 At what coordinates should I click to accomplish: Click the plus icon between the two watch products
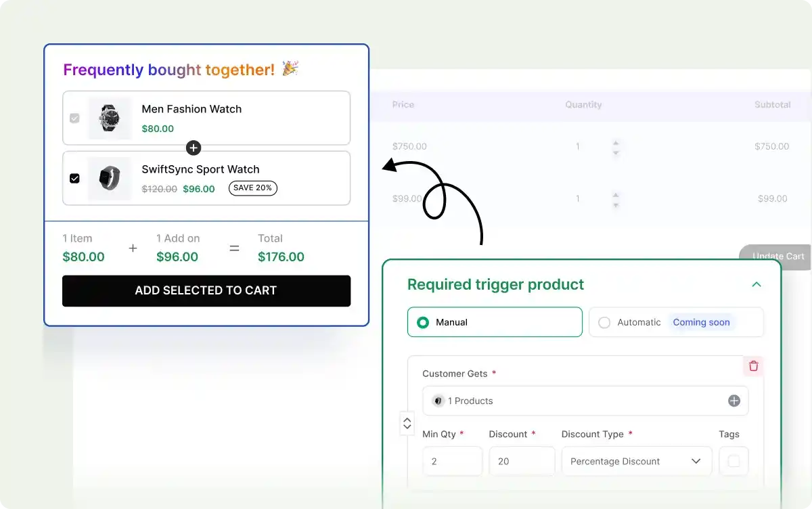click(193, 148)
